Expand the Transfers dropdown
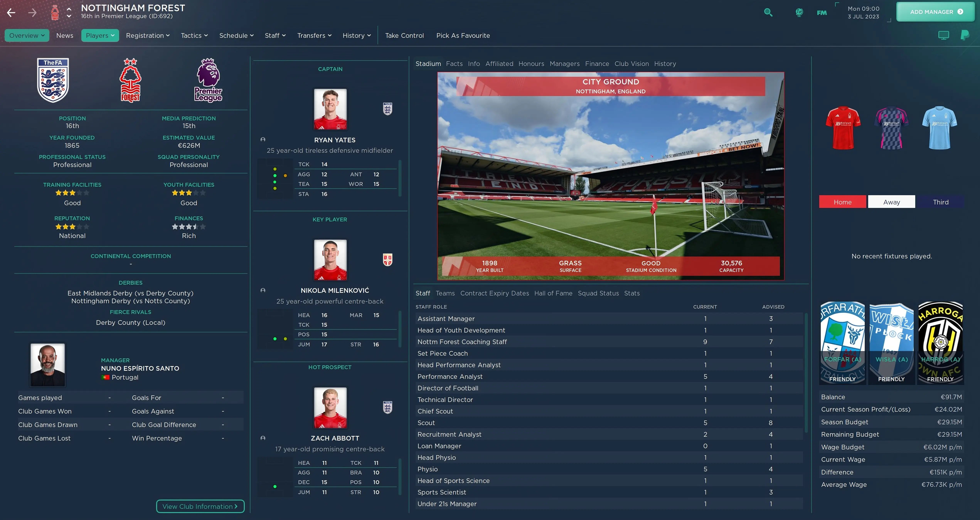The image size is (980, 520). (x=314, y=35)
